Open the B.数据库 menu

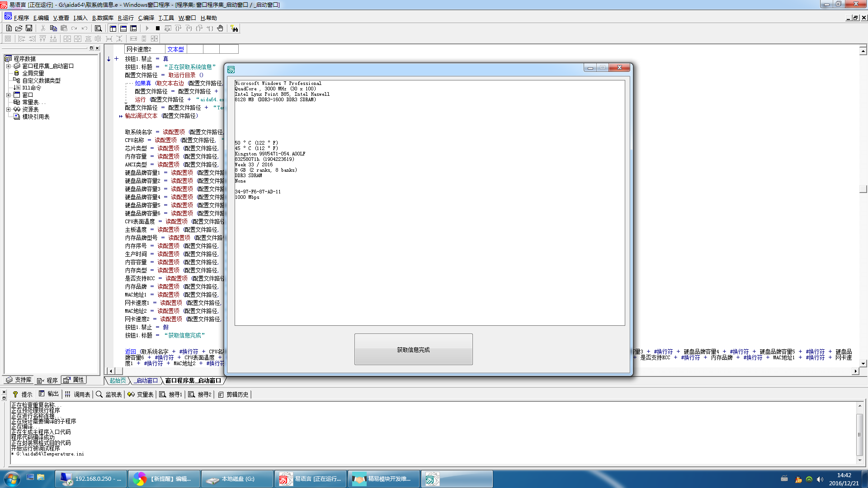103,18
